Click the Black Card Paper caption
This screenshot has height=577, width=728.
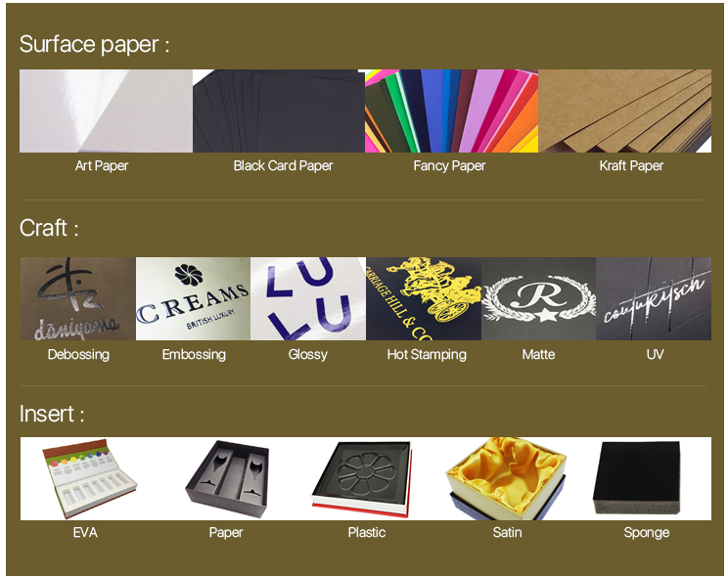(x=283, y=165)
